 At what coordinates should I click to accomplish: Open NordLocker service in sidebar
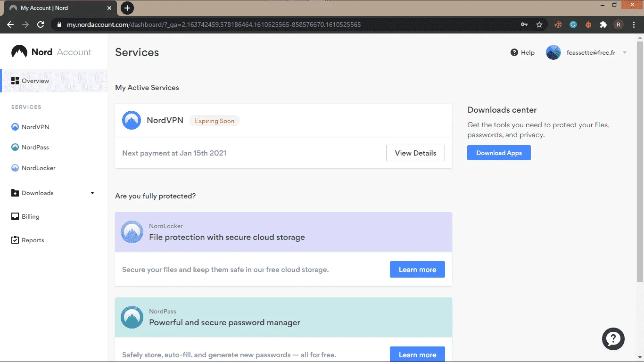click(x=33, y=168)
